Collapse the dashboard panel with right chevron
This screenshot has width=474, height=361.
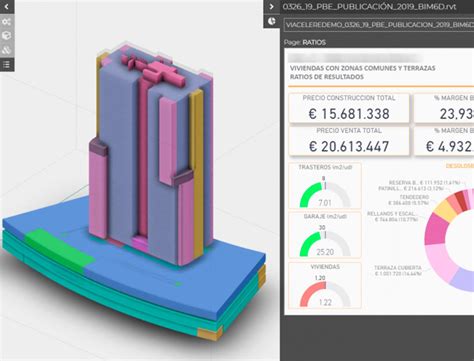click(x=272, y=7)
